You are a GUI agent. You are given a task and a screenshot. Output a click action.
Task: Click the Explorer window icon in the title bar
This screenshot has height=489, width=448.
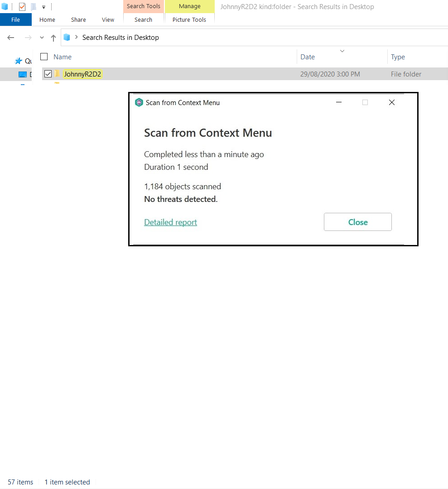pyautogui.click(x=5, y=6)
